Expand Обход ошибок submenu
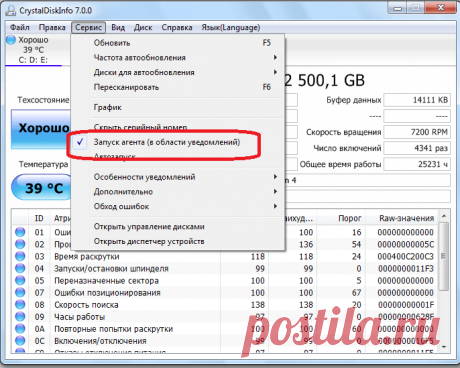Viewport: 460px width, 368px height. (178, 206)
